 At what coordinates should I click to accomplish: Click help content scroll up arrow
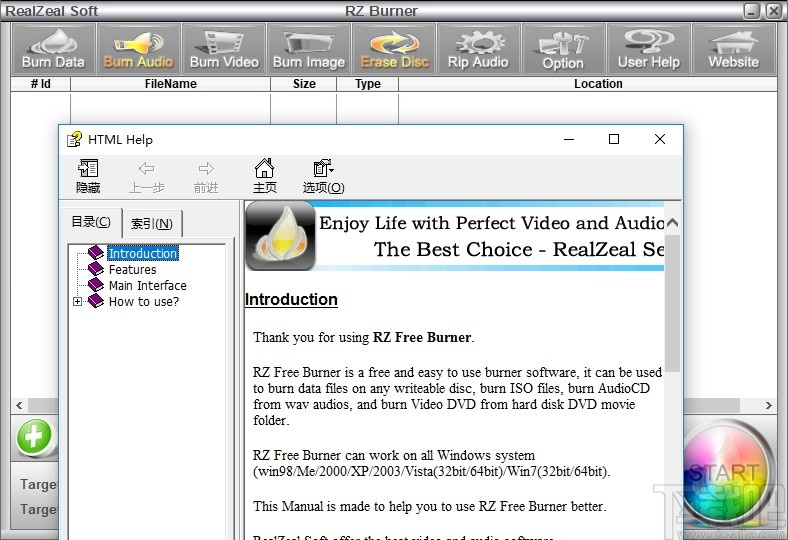[x=672, y=223]
